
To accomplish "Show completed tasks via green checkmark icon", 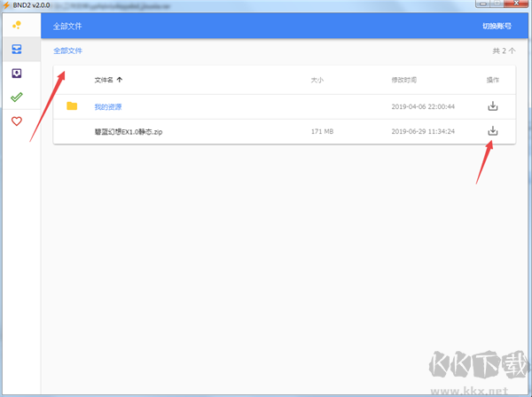I will click(17, 97).
